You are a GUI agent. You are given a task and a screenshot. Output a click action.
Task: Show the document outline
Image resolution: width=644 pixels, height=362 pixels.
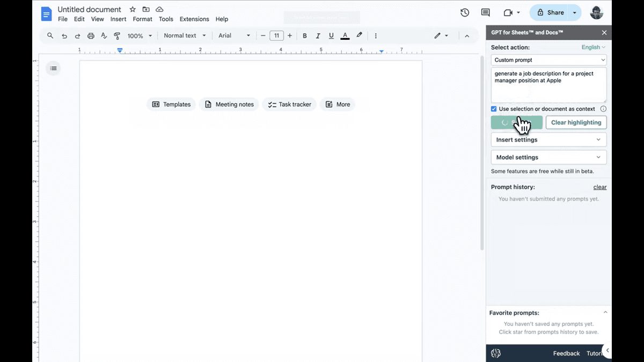click(x=53, y=68)
